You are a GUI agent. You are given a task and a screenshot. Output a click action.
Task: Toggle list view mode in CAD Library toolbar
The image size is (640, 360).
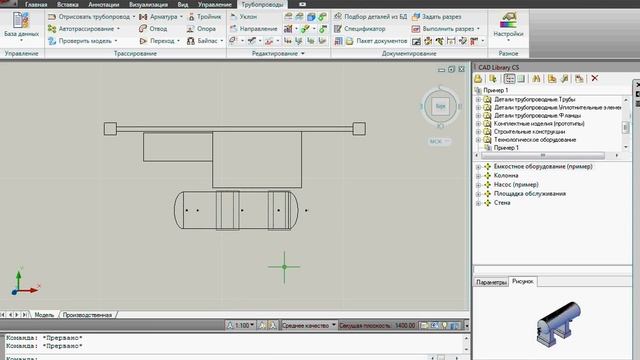point(521,78)
